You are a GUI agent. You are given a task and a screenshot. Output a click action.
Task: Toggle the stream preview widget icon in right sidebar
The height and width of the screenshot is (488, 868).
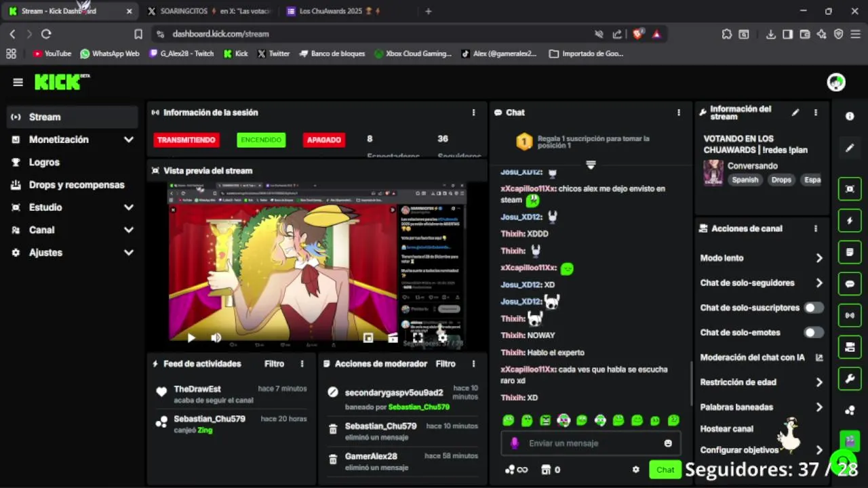pyautogui.click(x=850, y=189)
